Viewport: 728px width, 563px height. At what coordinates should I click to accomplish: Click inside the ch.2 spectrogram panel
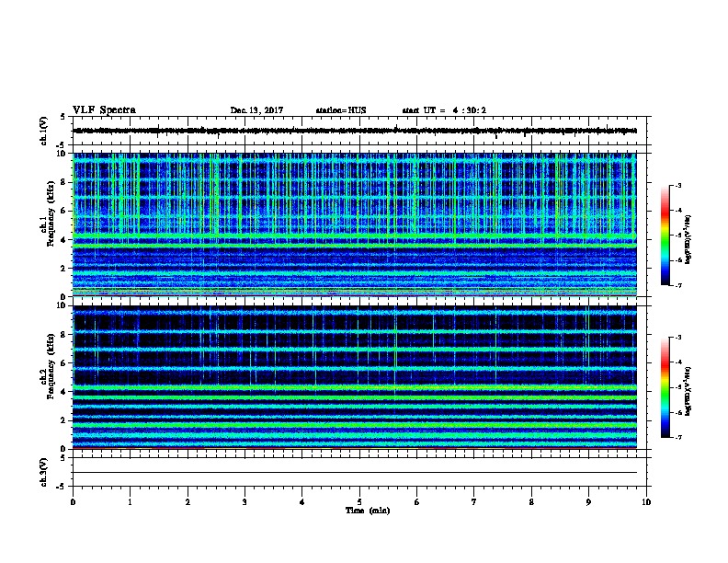355,377
